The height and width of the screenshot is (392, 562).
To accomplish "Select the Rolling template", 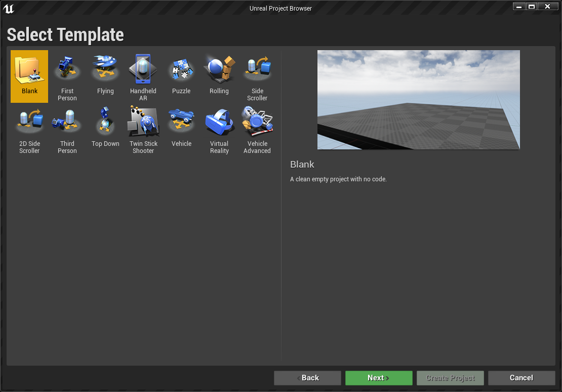I will point(219,76).
